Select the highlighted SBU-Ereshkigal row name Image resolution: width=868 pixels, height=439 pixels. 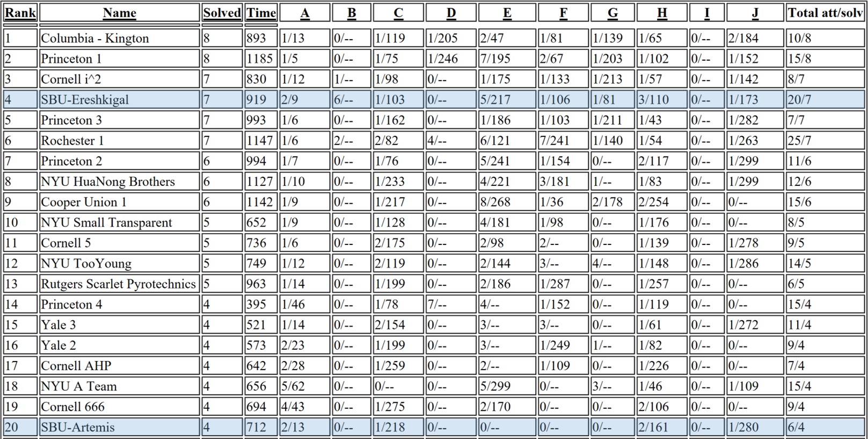(x=85, y=99)
